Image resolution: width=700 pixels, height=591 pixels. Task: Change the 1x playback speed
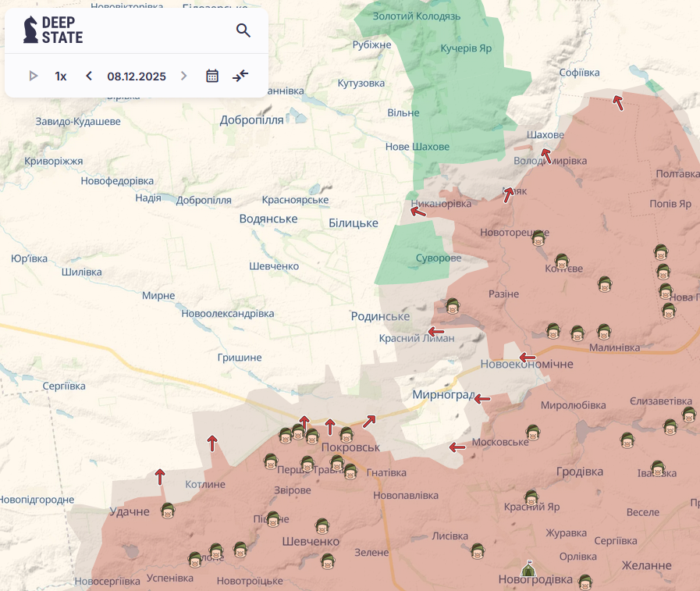[61, 76]
